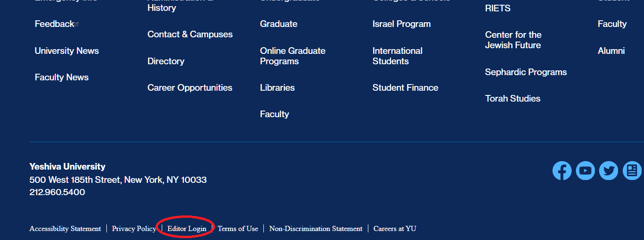Open the Accessibility Statement
Screen dimensions: 644x240
[65, 229]
